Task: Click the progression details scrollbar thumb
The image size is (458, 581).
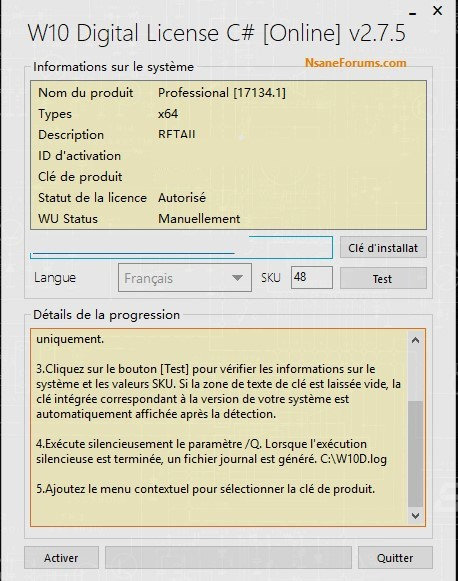Action: tap(415, 454)
